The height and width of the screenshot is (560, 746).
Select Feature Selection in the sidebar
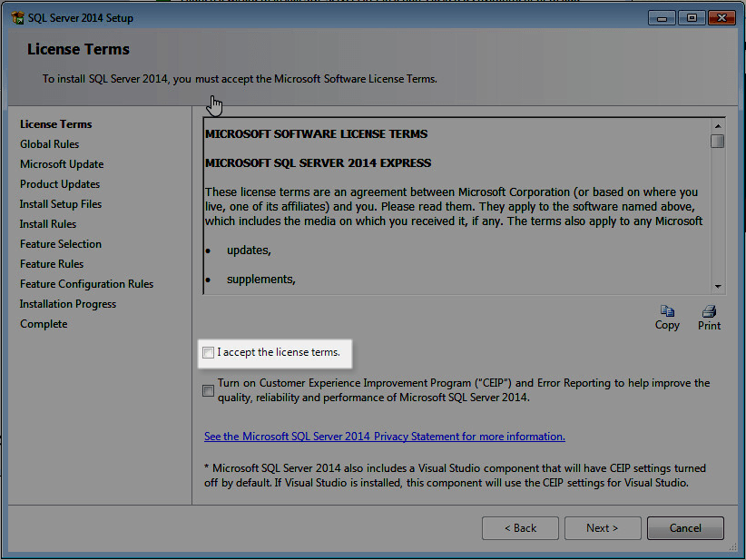coord(60,243)
